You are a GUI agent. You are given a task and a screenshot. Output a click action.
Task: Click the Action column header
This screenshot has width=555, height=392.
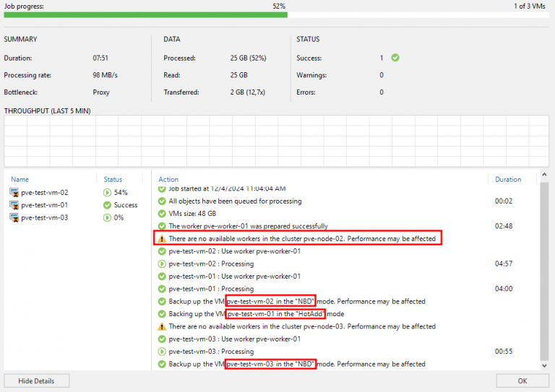168,179
